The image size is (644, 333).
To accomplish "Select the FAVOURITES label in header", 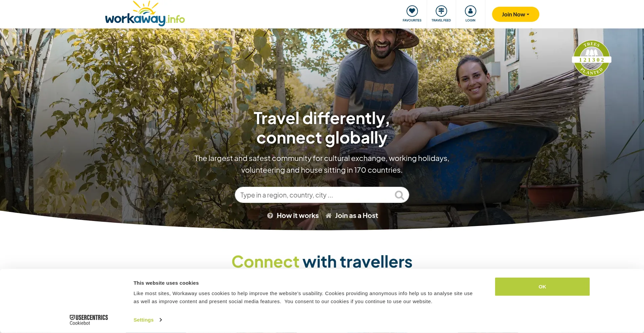I will coord(412,20).
